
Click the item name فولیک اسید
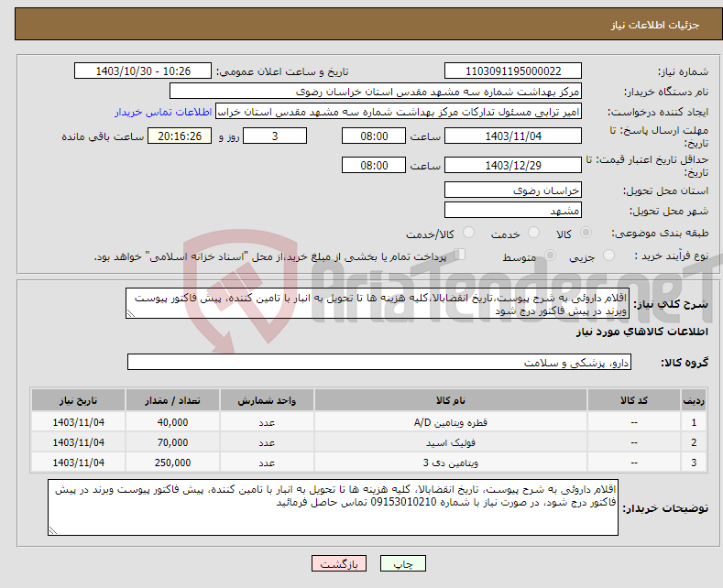451,443
